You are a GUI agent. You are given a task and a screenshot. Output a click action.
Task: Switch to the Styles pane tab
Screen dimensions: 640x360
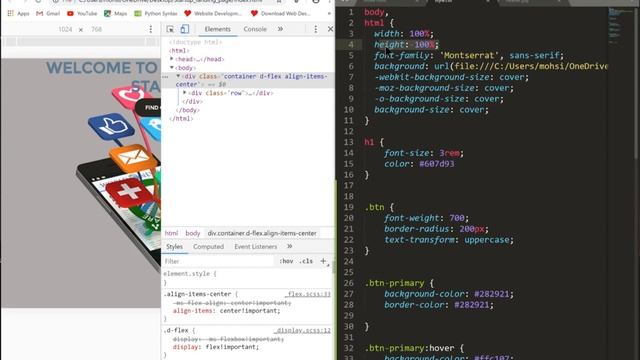[174, 247]
